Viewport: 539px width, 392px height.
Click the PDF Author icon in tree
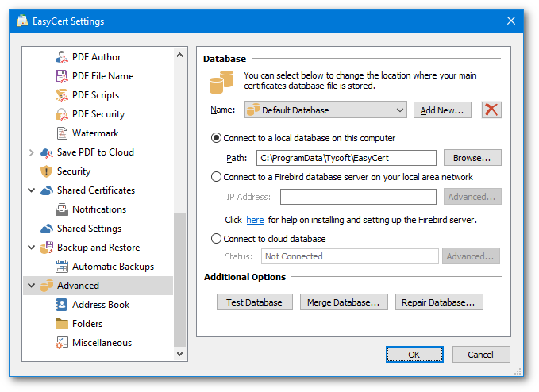click(62, 57)
